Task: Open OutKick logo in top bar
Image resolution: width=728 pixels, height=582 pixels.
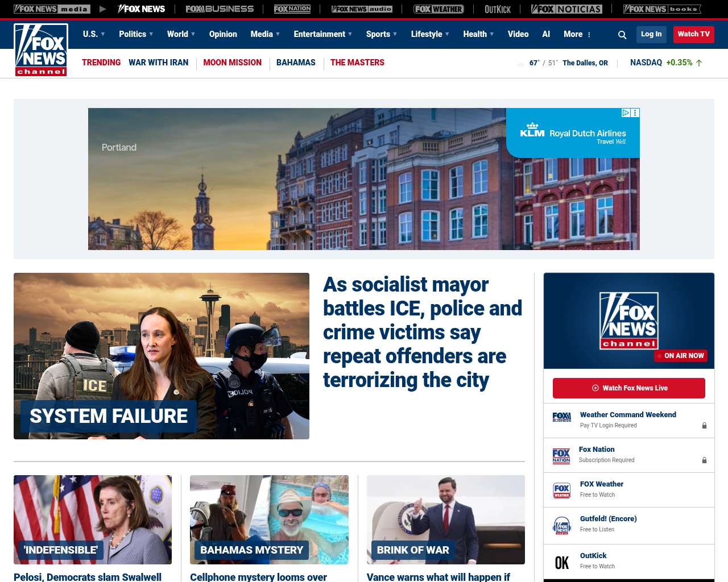Action: coord(498,9)
